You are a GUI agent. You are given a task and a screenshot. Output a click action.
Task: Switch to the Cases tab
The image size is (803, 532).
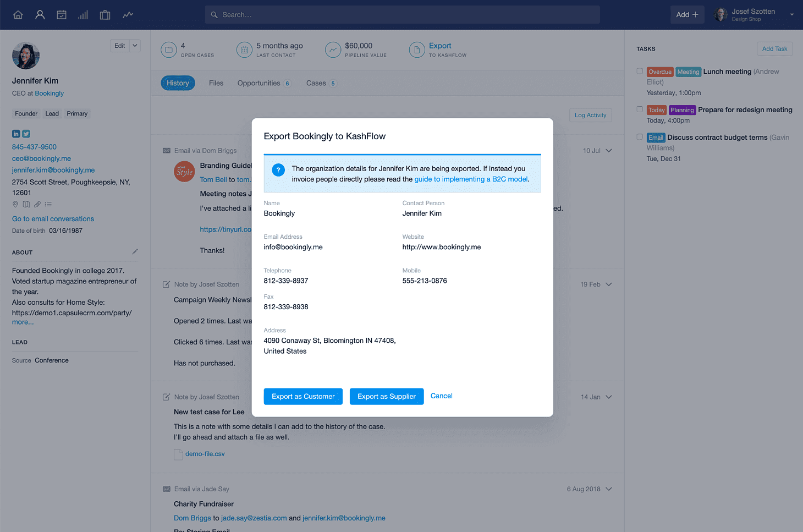(321, 83)
